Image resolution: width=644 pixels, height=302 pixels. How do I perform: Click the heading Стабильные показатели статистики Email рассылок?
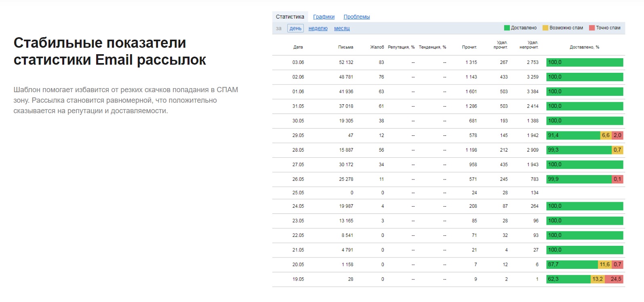click(110, 51)
